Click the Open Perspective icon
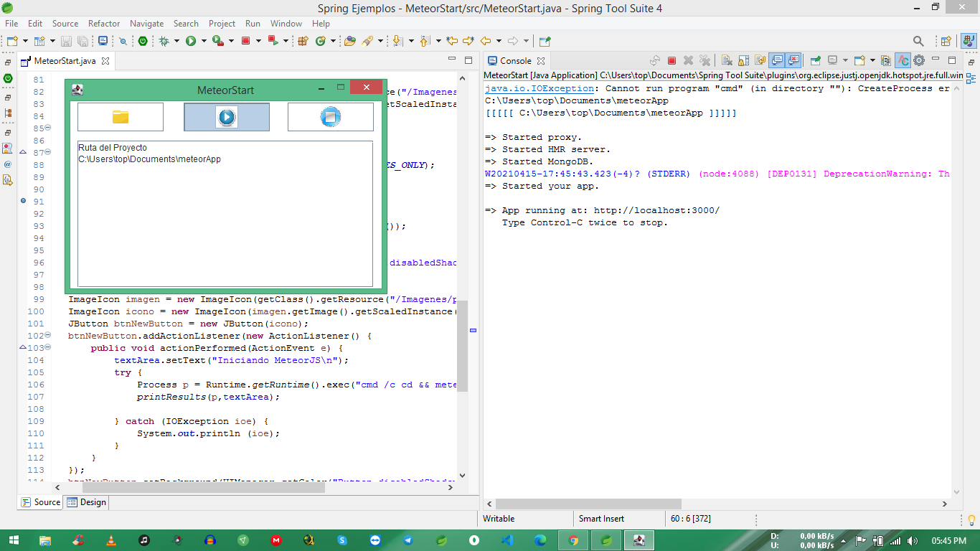 (x=946, y=41)
